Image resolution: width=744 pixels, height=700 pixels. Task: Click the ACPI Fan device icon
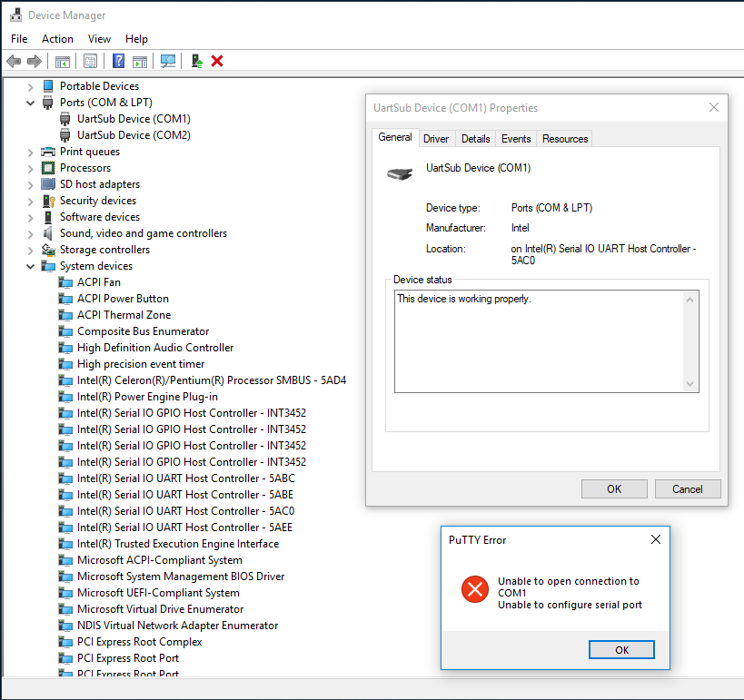click(x=65, y=282)
